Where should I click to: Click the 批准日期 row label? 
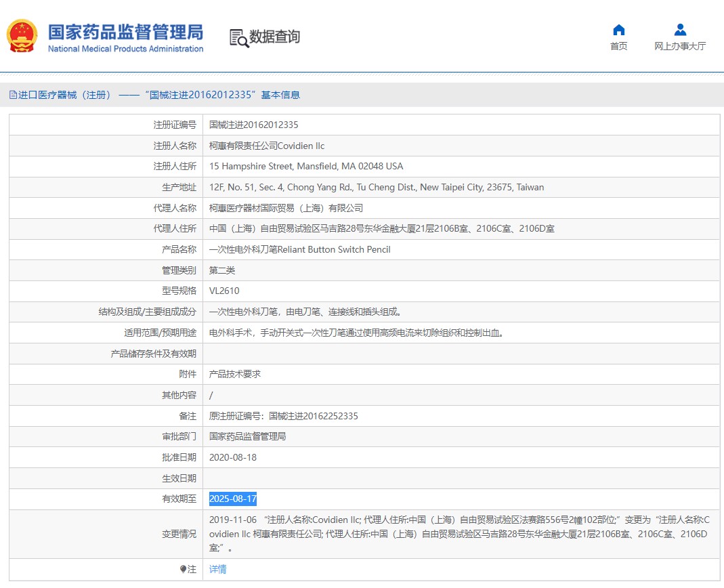click(x=179, y=457)
